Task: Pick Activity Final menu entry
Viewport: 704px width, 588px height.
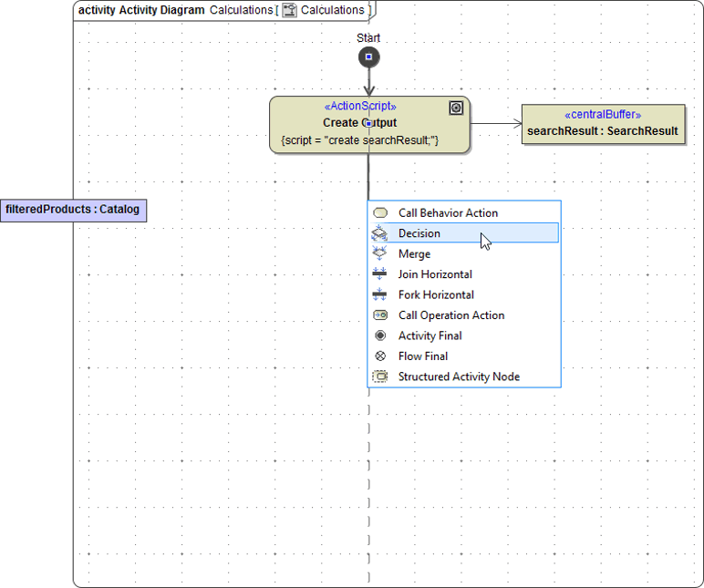Action: pos(430,335)
